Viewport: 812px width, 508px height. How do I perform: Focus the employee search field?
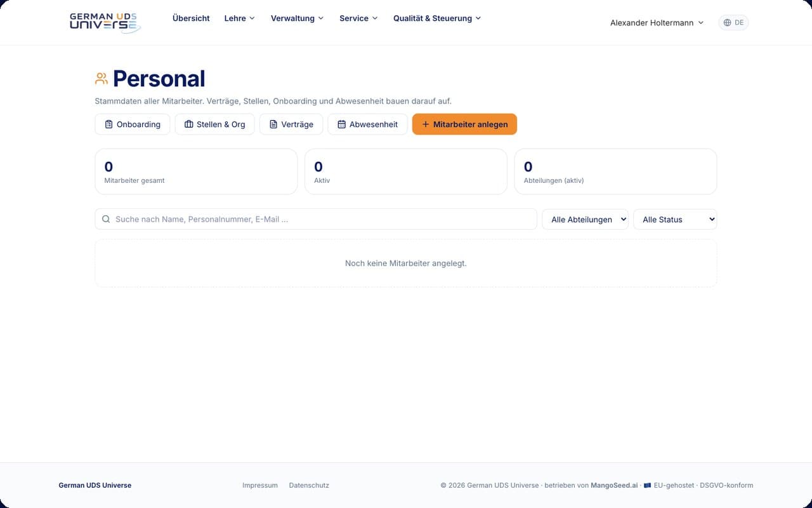[x=316, y=219]
